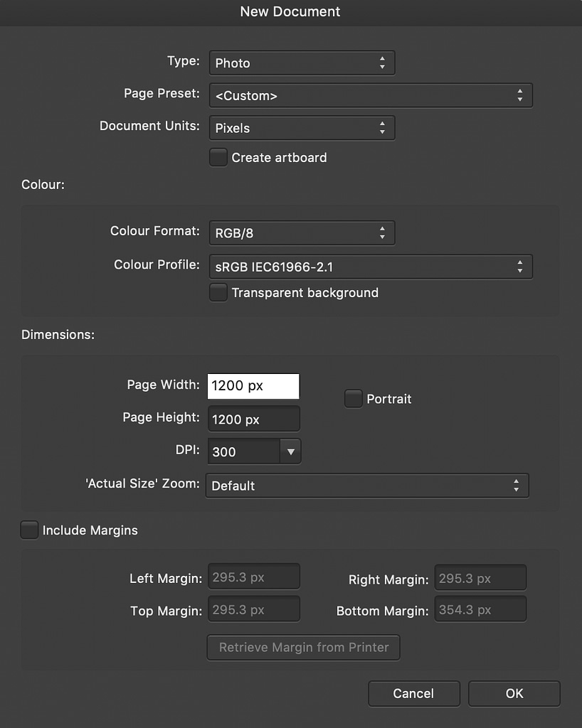Dismiss the dialog with Cancel

pos(413,693)
